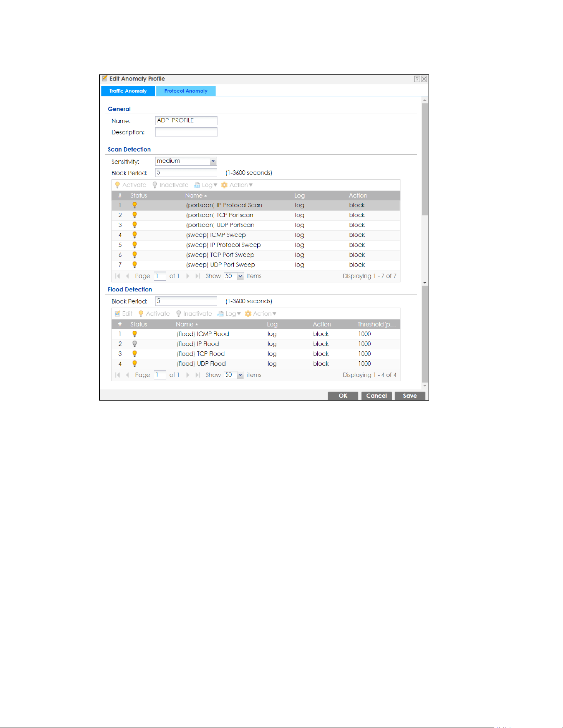Toggle status bulb for IP Protocol Scan
This screenshot has width=563, height=728.
[x=134, y=205]
